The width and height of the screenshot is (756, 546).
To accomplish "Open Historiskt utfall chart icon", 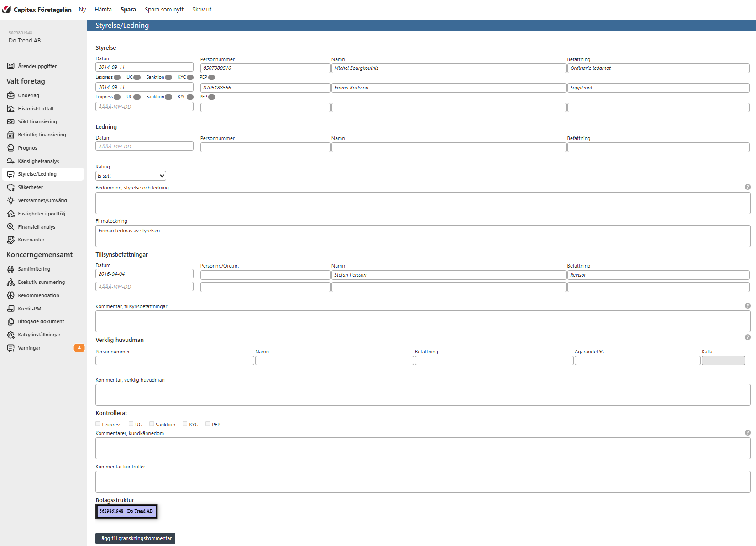I will click(10, 109).
